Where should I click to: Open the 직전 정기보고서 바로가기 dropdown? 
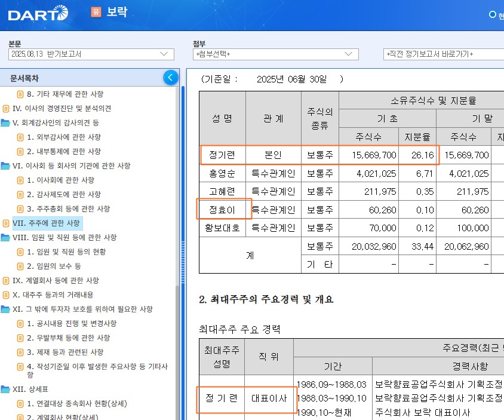(442, 54)
